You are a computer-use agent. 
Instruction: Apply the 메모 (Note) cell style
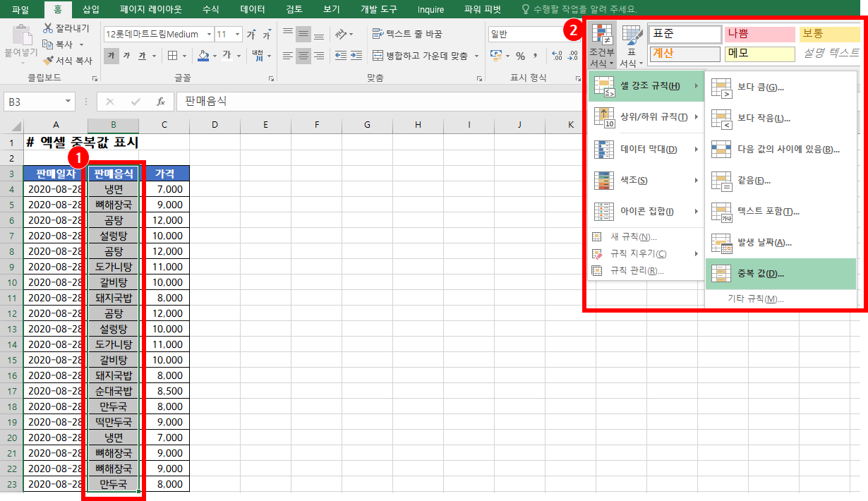759,54
